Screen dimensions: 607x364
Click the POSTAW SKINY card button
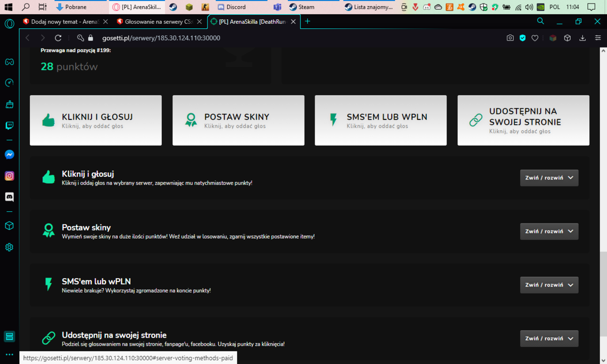coord(238,120)
